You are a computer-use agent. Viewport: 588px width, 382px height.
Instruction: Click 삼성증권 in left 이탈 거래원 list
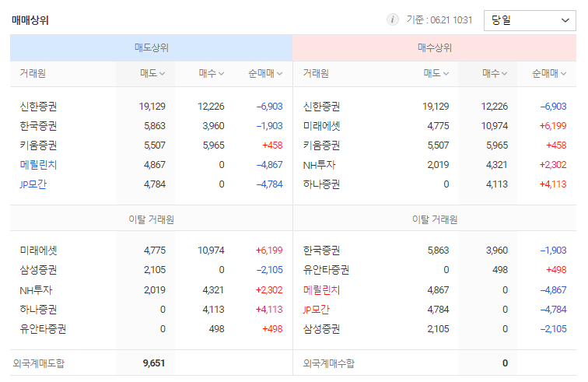pyautogui.click(x=38, y=270)
